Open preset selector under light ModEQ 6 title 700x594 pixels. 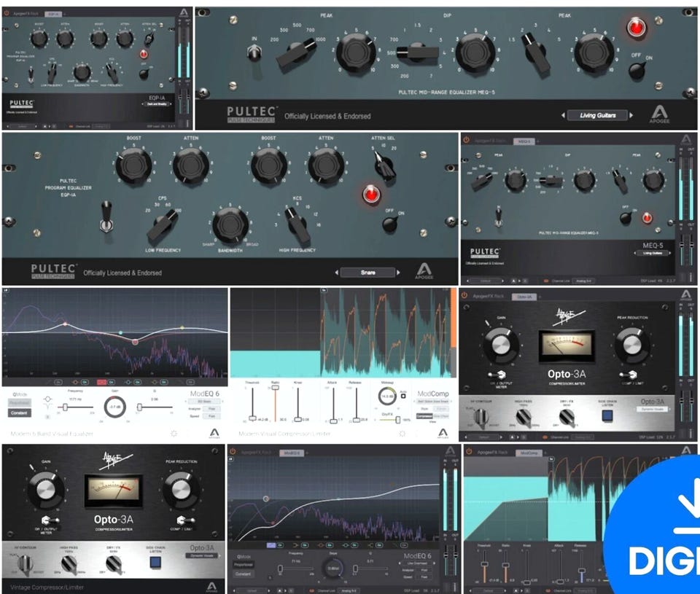(204, 402)
